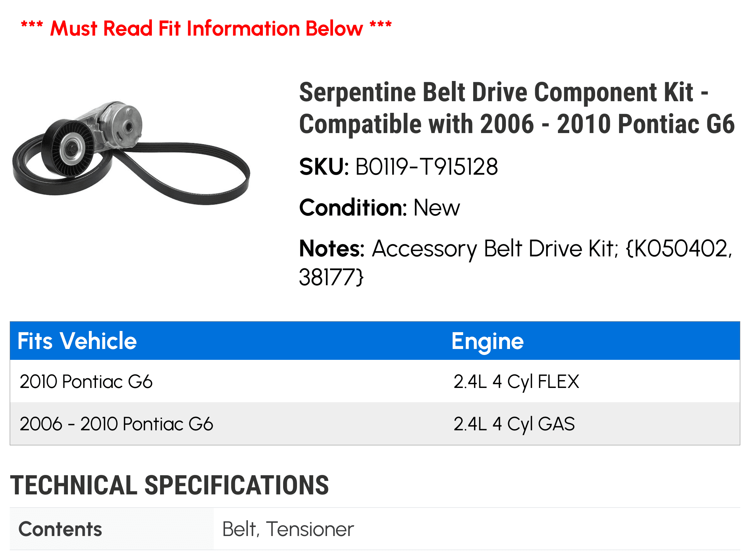The height and width of the screenshot is (560, 750).
Task: Click the Fits Vehicle column header
Action: pos(77,341)
